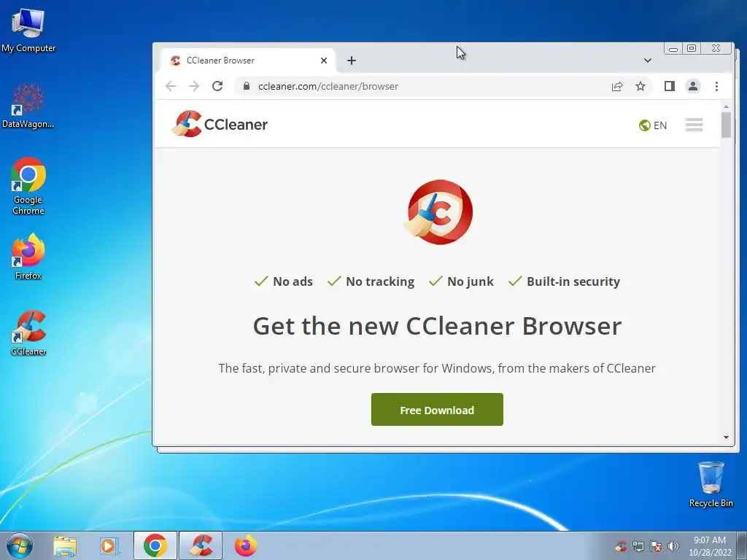Click the padlock site info icon
This screenshot has width=747, height=560.
[247, 86]
